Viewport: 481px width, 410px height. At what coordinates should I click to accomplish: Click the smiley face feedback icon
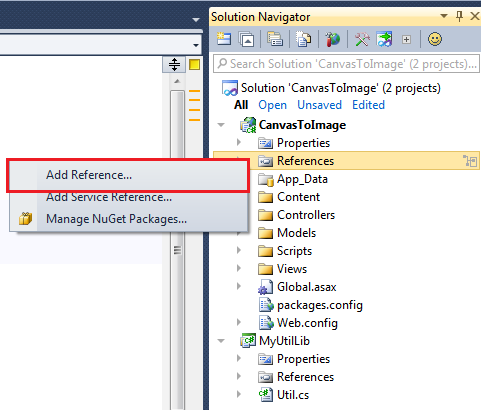[x=435, y=39]
